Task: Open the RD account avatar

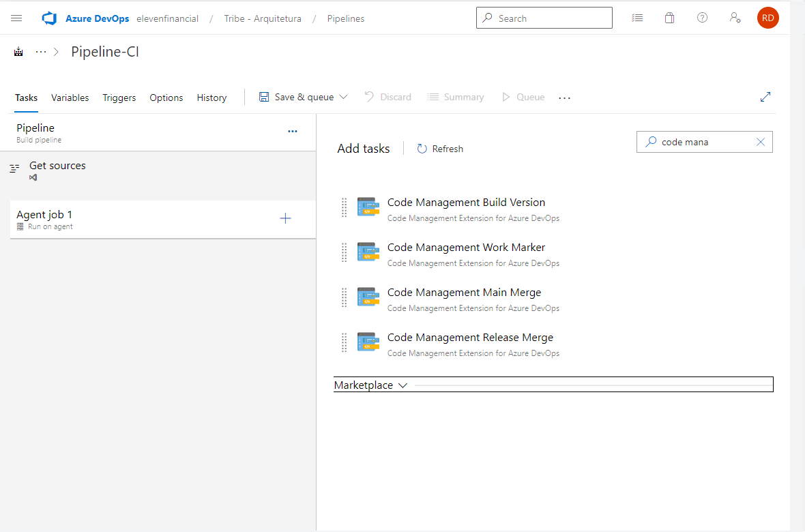Action: coord(768,18)
